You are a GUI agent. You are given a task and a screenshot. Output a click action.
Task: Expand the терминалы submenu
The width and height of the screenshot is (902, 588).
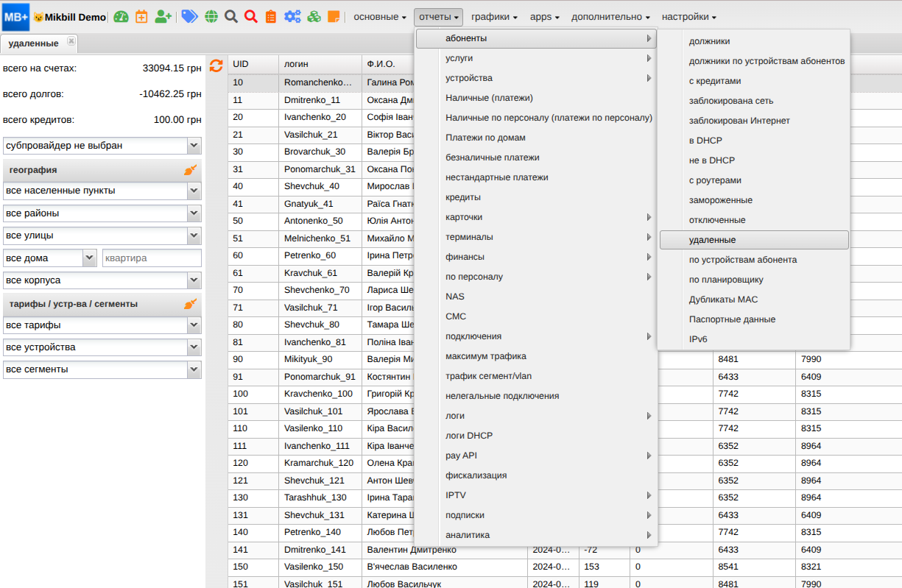(536, 237)
